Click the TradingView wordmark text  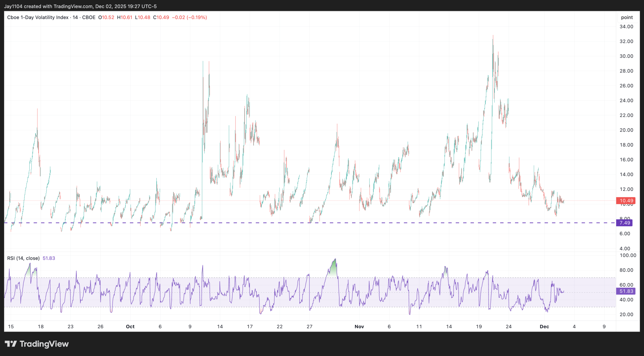(44, 344)
